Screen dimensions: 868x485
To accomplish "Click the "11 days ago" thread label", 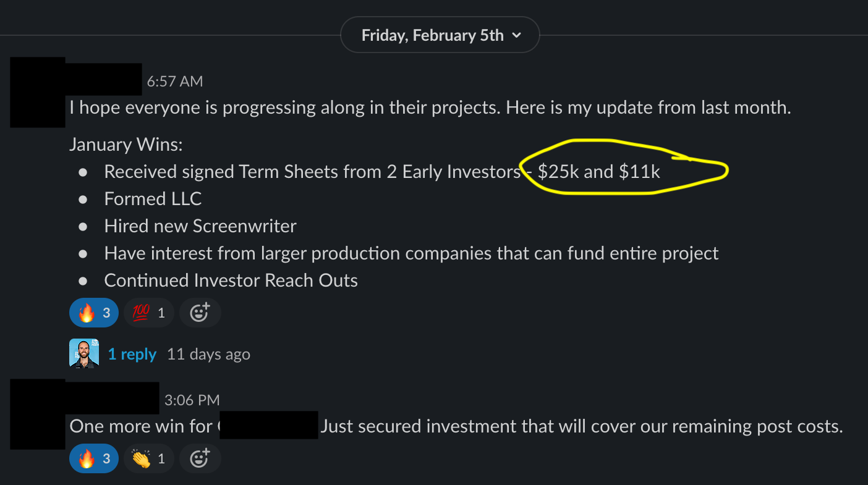I will click(208, 354).
